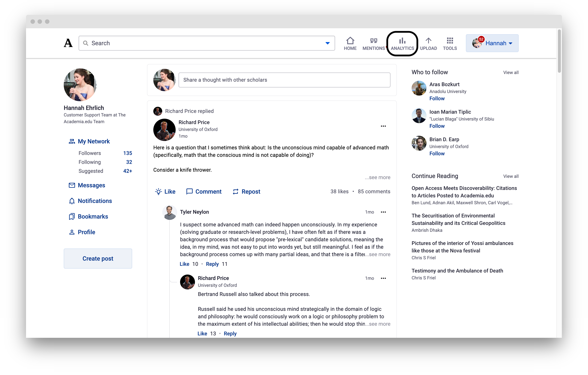
Task: Open Aras Bozkurt's avatar
Action: [419, 88]
